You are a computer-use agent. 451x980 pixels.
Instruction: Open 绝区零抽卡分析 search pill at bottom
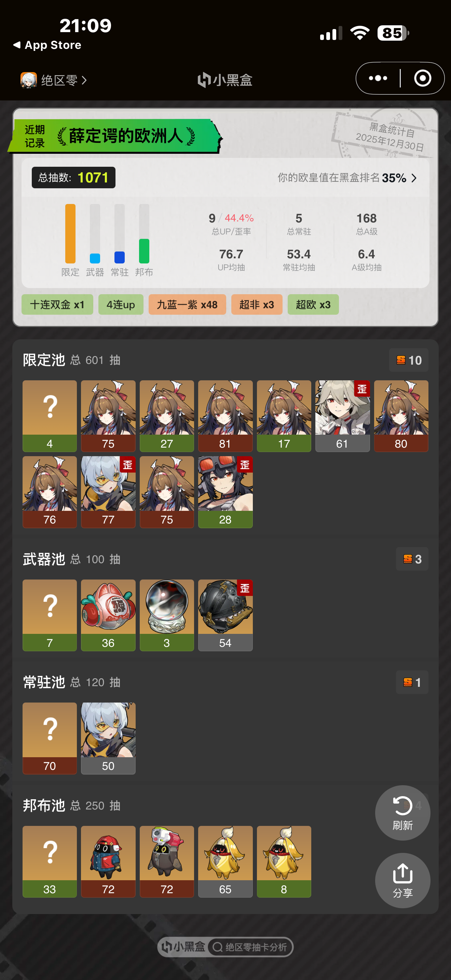250,947
